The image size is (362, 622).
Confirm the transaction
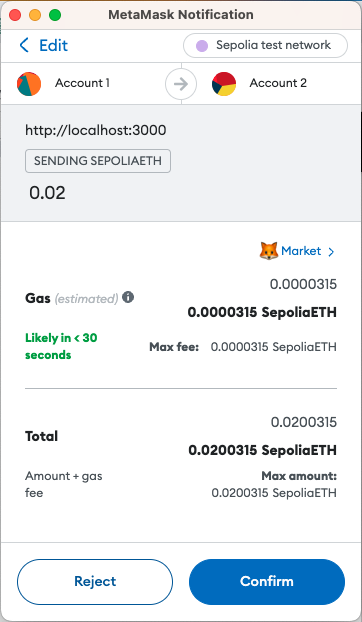point(267,582)
